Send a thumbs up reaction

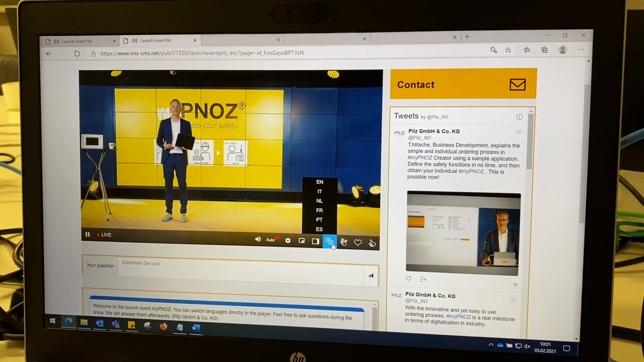372,243
